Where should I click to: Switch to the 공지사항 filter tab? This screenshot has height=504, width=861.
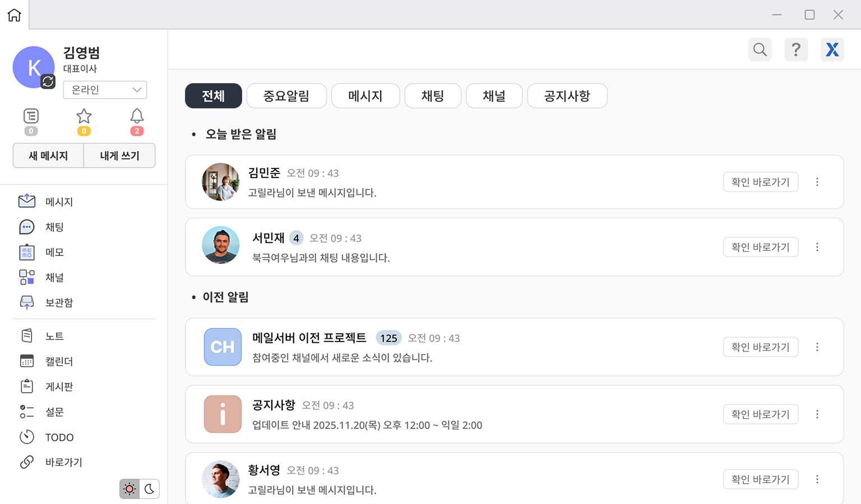(567, 96)
